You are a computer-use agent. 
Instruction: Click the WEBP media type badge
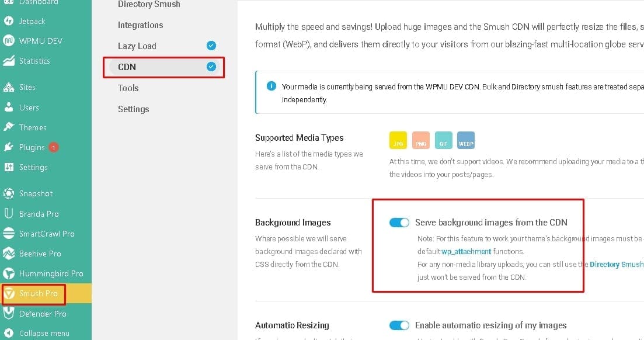coord(466,140)
